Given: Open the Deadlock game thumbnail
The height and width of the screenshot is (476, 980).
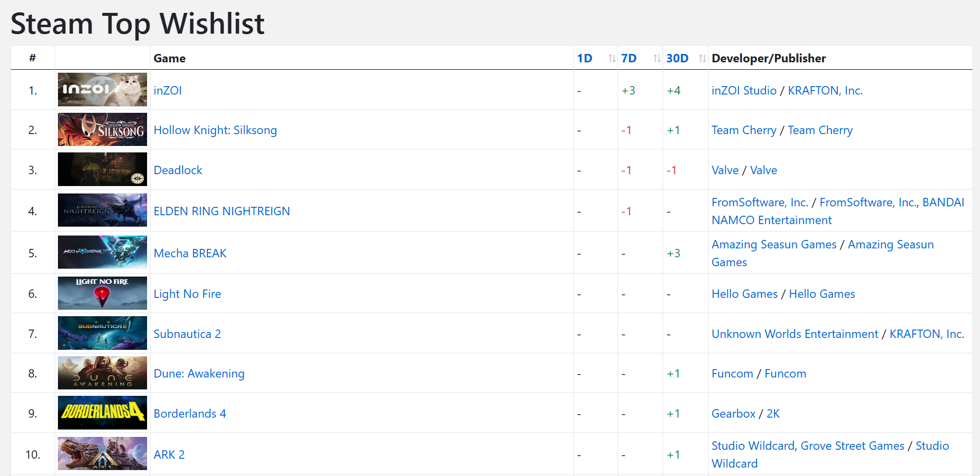Looking at the screenshot, I should coord(103,169).
